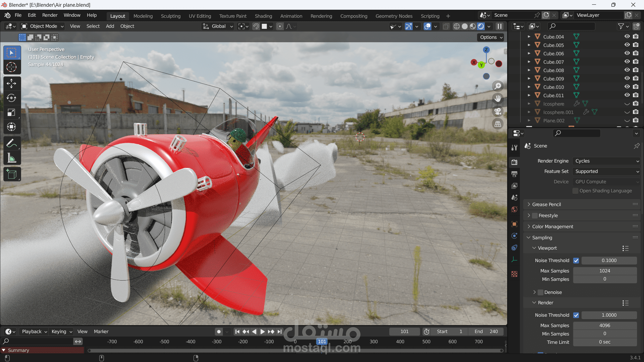Select the Transform tool
The width and height of the screenshot is (644, 362).
[x=12, y=127]
